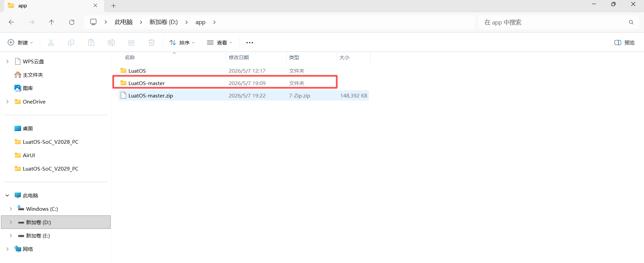Collapse the 此电脑 tree node
Image resolution: width=644 pixels, height=263 pixels.
7,195
